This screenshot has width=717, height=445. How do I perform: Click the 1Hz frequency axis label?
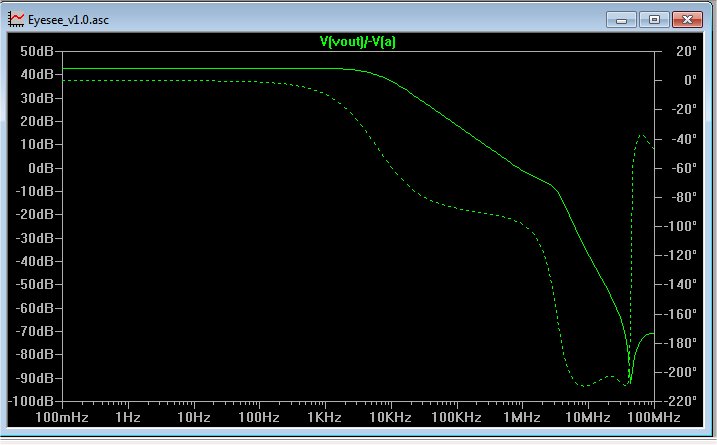coord(128,417)
